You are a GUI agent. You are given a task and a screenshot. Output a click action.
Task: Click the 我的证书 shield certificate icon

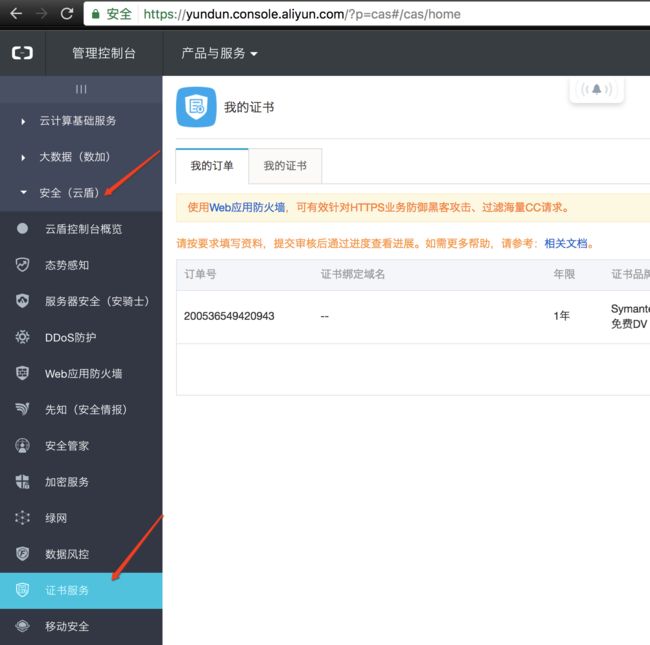click(x=196, y=107)
